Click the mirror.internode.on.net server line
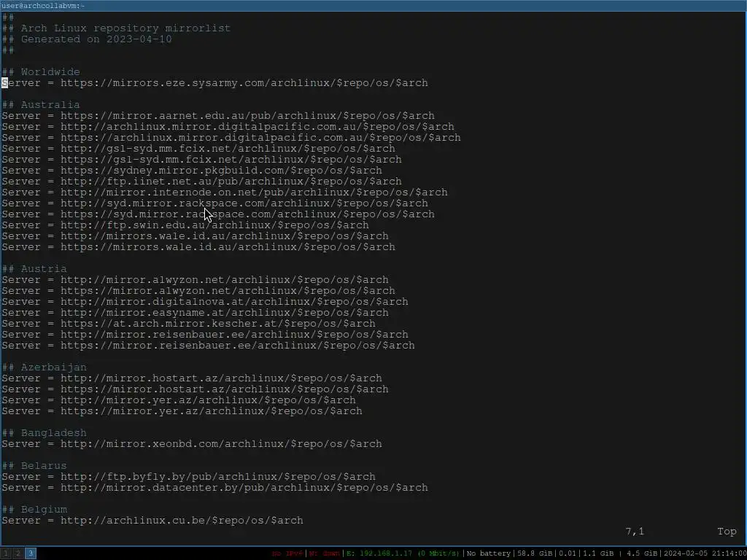 click(225, 192)
